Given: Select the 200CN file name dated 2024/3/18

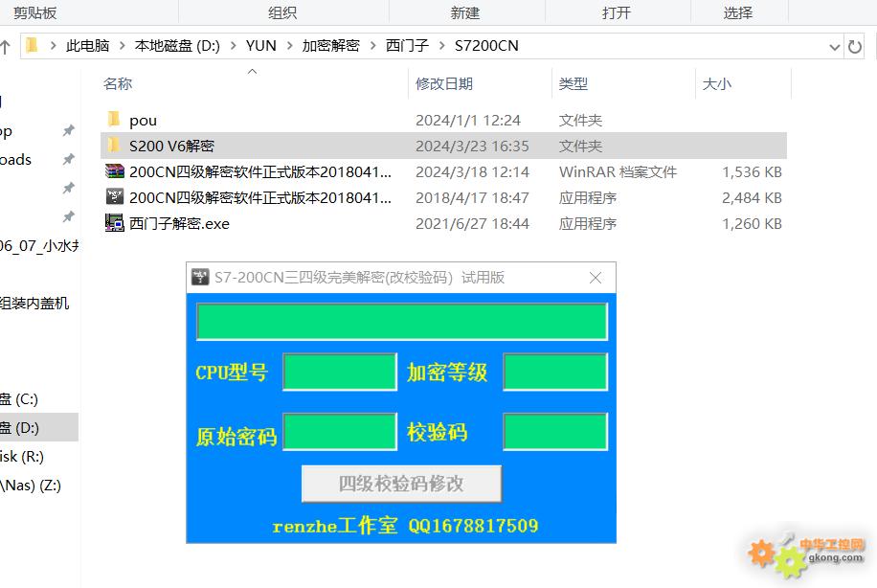Looking at the screenshot, I should pos(260,171).
